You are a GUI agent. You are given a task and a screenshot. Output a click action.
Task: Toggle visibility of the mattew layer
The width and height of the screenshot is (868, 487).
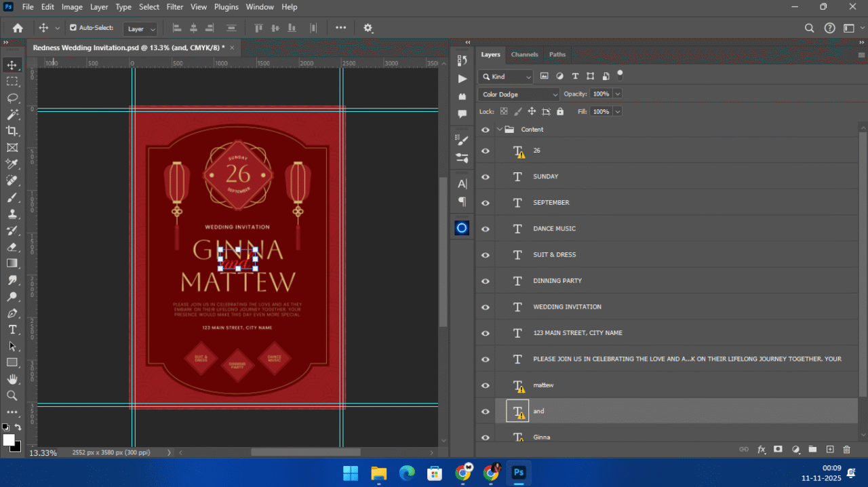click(485, 385)
